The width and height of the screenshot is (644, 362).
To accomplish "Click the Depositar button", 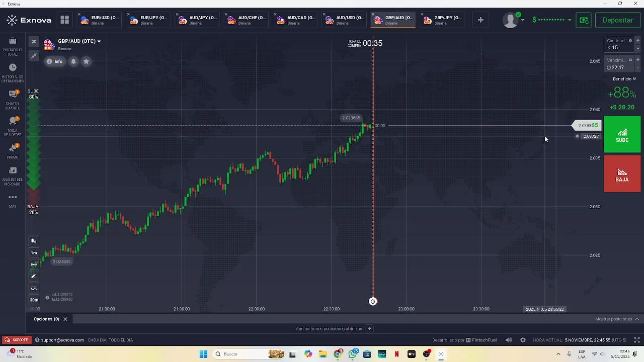I will [x=618, y=20].
